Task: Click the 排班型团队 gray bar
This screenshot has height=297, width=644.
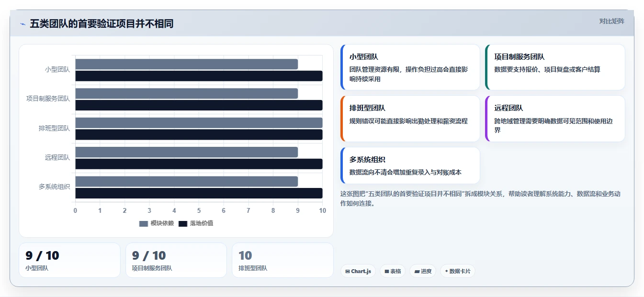Action: coord(199,122)
